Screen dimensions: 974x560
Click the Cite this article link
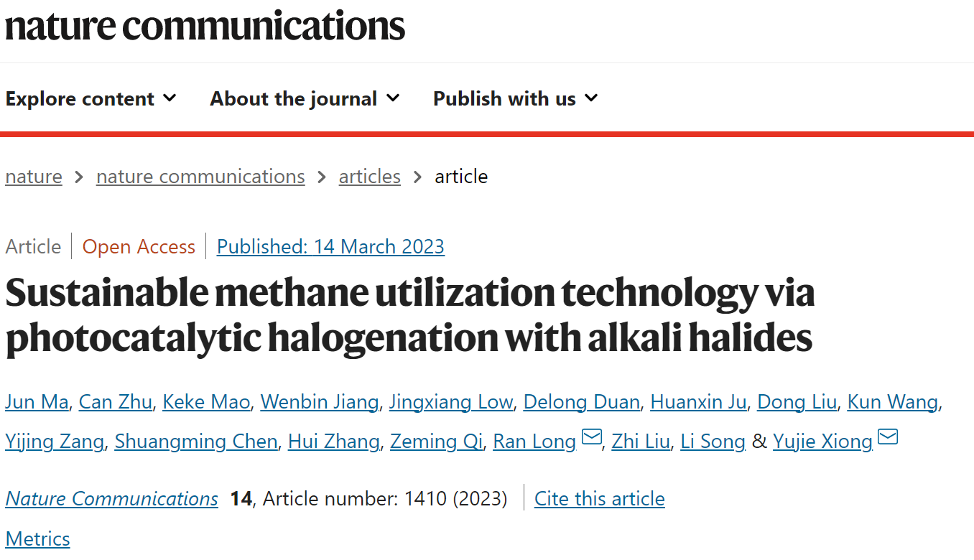coord(600,499)
